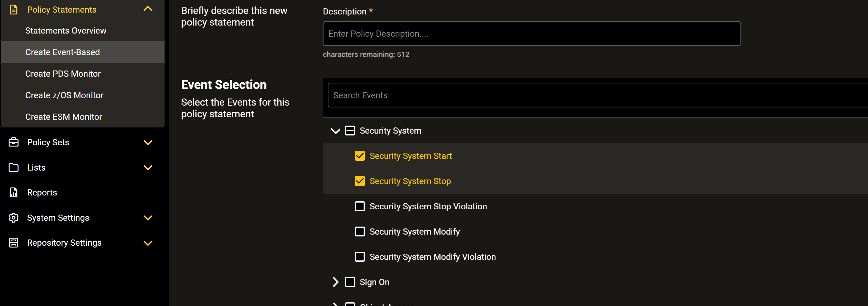Click the Reports chart icon
The image size is (868, 306).
click(14, 192)
